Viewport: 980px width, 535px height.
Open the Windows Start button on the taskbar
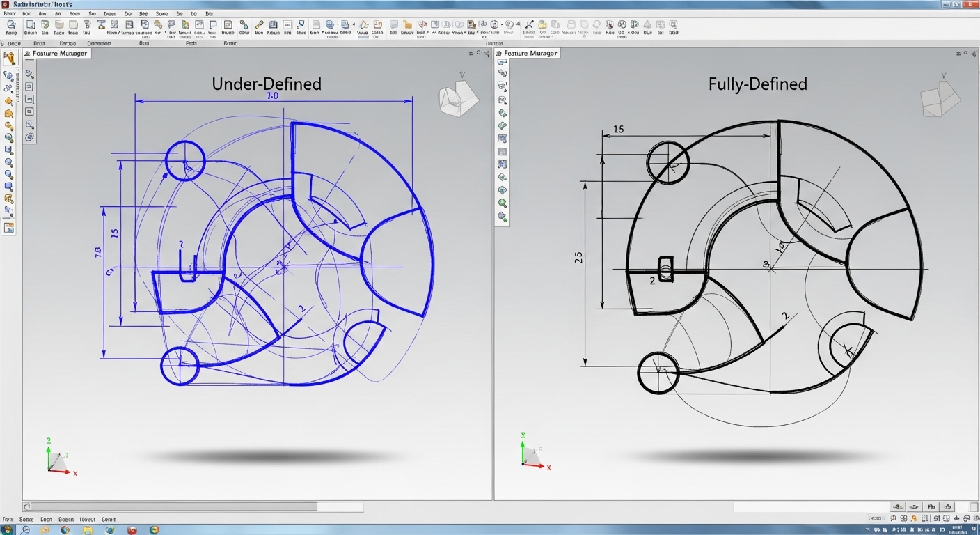(x=7, y=529)
